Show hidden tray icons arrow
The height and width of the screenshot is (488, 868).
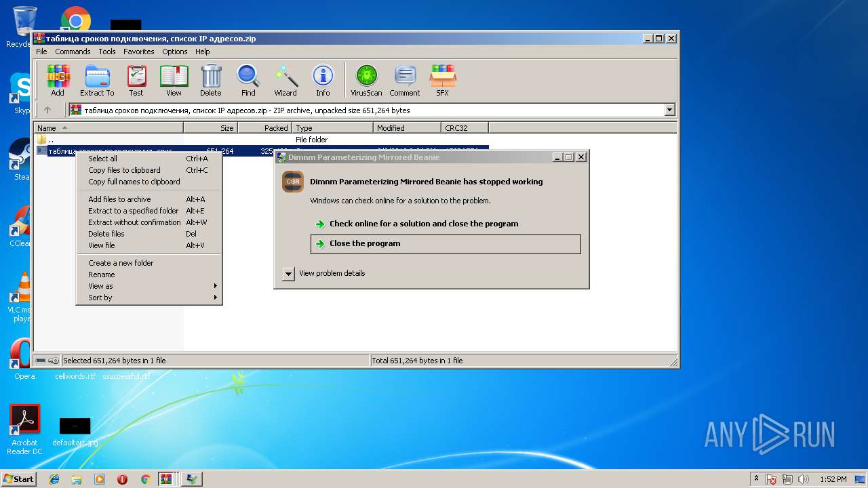pyautogui.click(x=756, y=479)
